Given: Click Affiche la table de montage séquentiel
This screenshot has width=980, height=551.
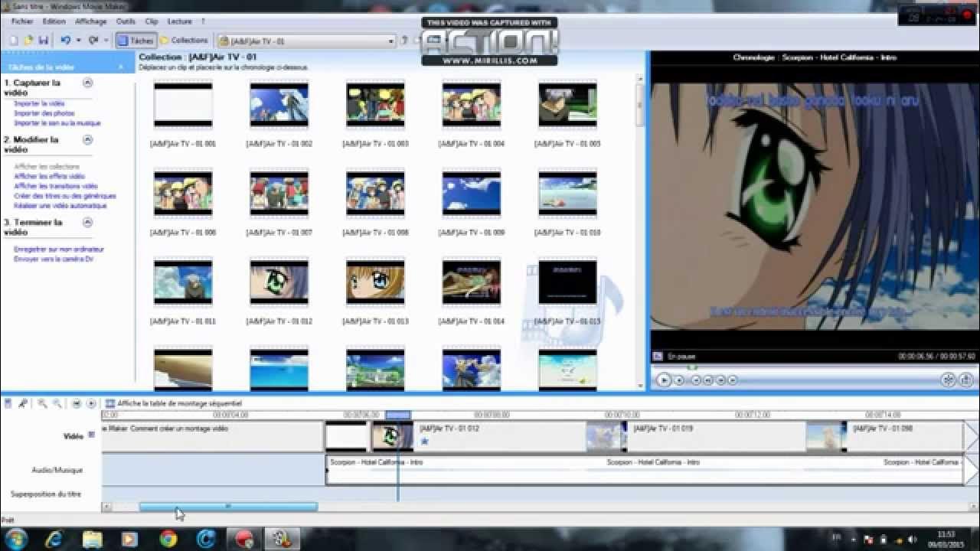Looking at the screenshot, I should click(x=174, y=403).
